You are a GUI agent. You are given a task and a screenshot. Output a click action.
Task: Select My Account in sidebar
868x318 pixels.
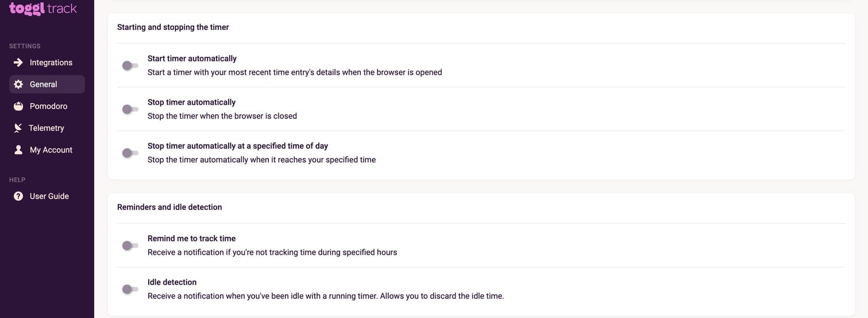point(51,150)
